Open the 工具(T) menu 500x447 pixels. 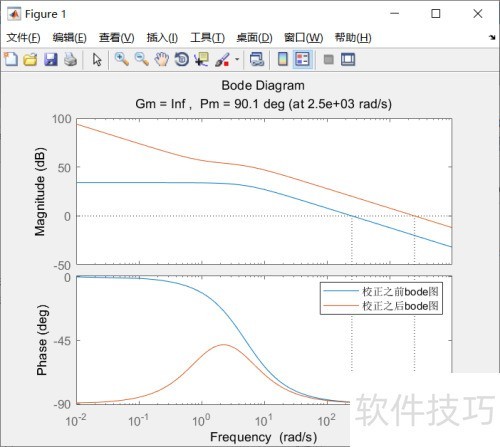point(208,38)
